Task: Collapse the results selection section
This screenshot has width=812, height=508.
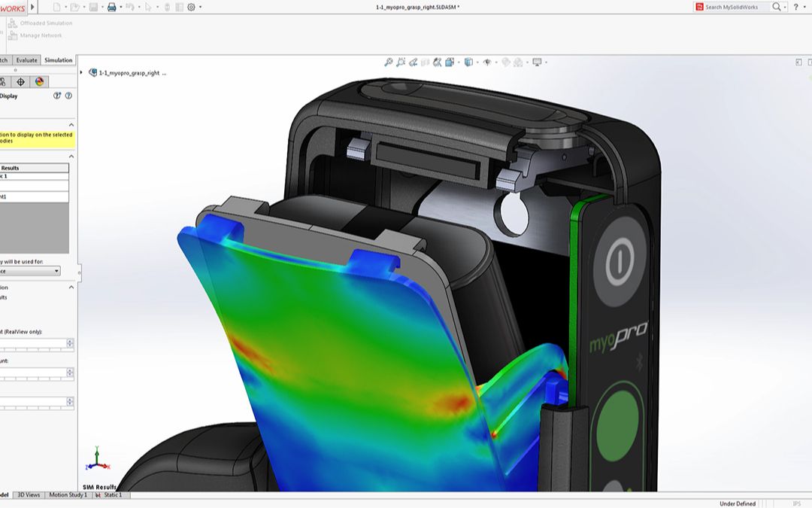Action: pos(71,157)
